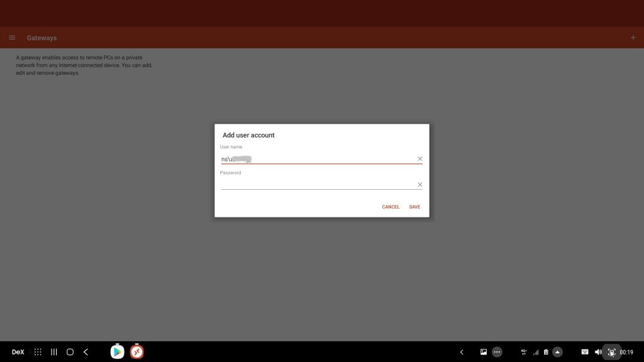Launch Google Play Store from taskbar
644x362 pixels.
coord(117,352)
